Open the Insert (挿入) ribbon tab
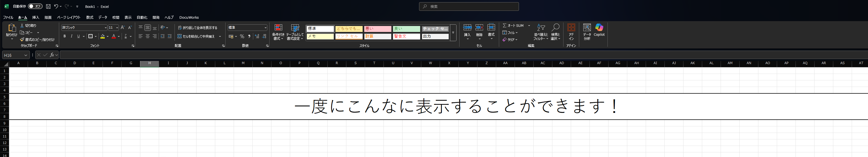Screen dimensions: 868x157 coord(35,18)
